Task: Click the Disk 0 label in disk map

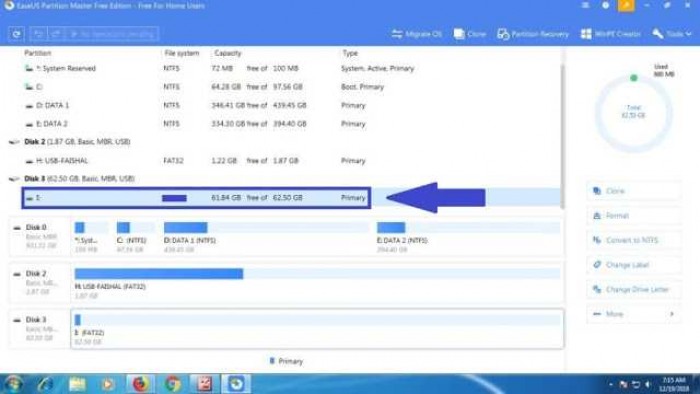Action: [36, 228]
